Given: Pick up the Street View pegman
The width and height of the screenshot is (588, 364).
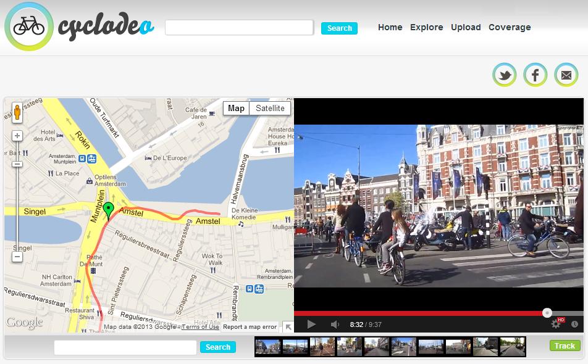Looking at the screenshot, I should point(17,112).
